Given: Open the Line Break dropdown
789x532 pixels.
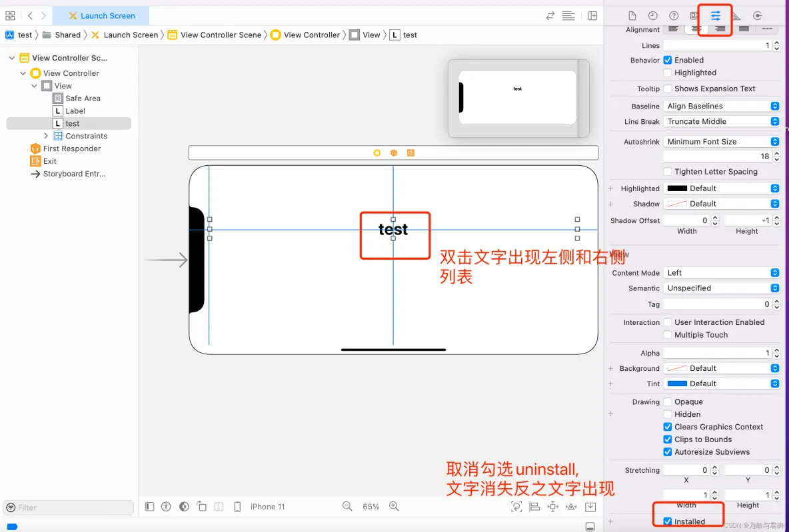Looking at the screenshot, I should point(722,121).
